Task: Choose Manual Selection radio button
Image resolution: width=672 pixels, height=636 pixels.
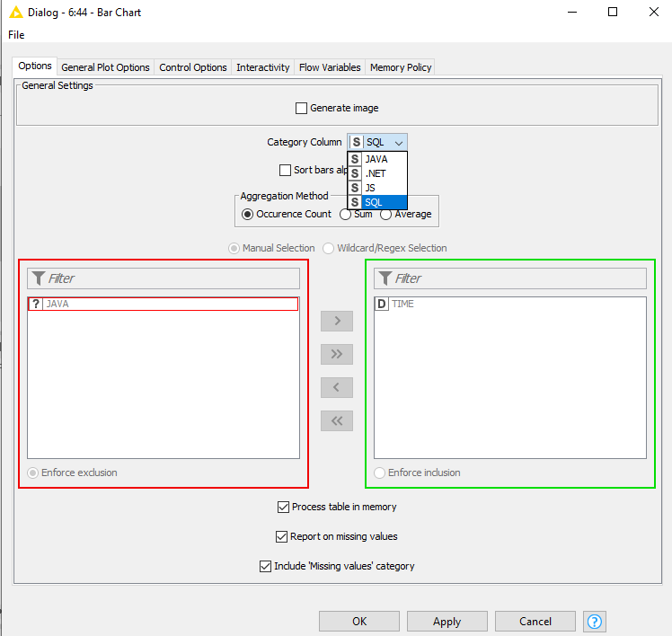Action: click(234, 248)
